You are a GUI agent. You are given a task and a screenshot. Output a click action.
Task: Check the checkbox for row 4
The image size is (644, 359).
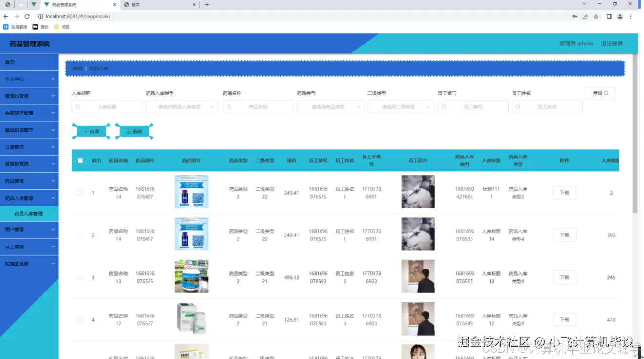[x=80, y=320]
